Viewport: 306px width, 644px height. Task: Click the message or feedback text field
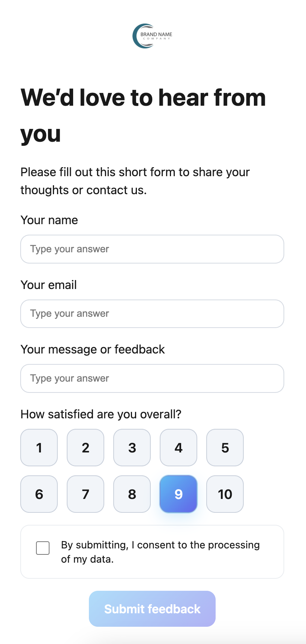tap(152, 378)
